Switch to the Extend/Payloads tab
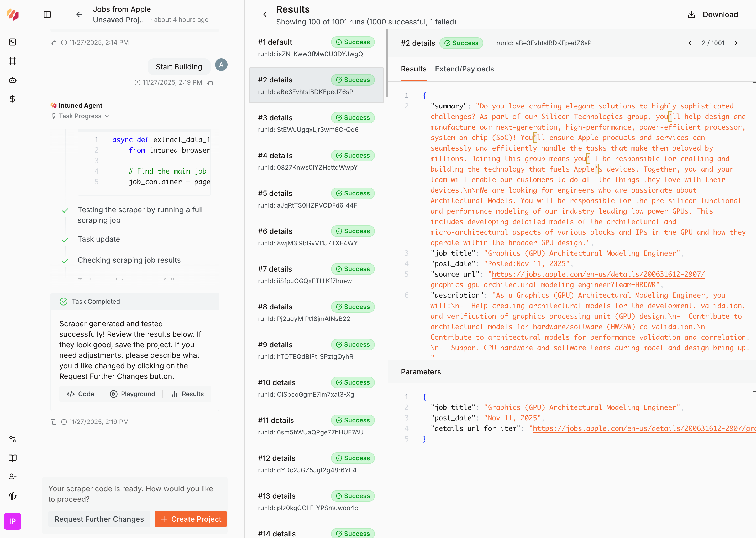 464,69
